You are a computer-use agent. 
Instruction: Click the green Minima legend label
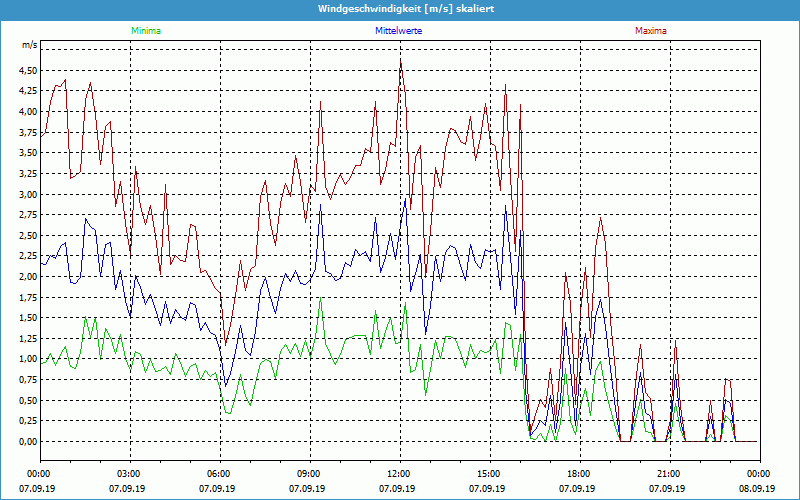click(145, 31)
